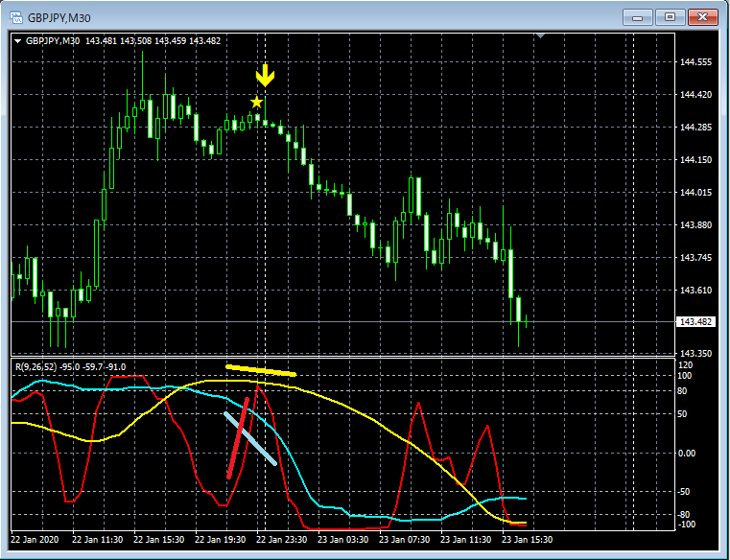Click the GBPJPY chart window icon
The height and width of the screenshot is (560, 730).
coord(16,18)
